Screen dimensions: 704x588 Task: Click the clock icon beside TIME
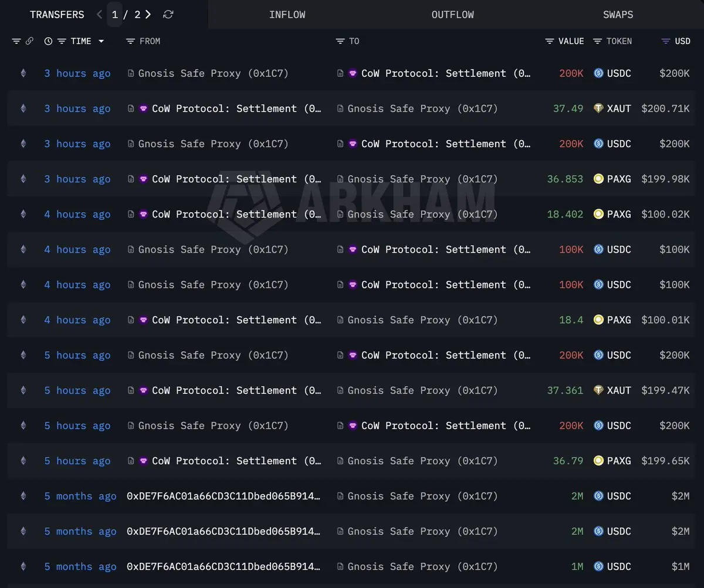point(48,41)
